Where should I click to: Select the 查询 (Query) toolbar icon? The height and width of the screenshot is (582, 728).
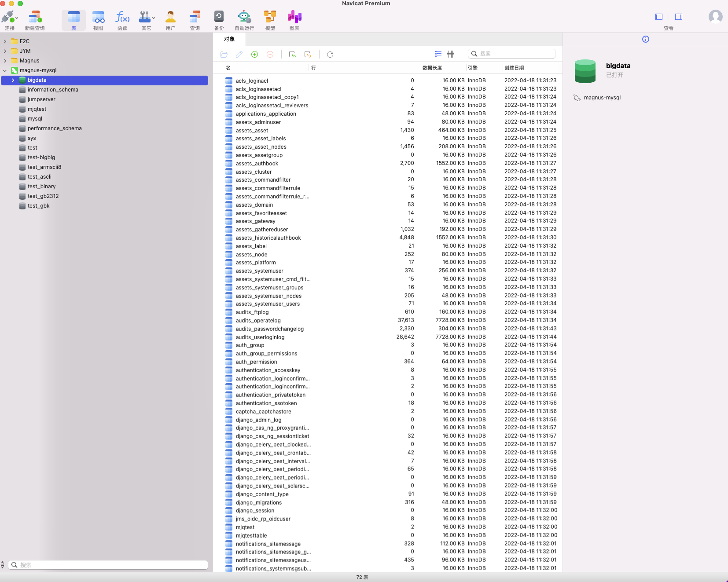195,17
